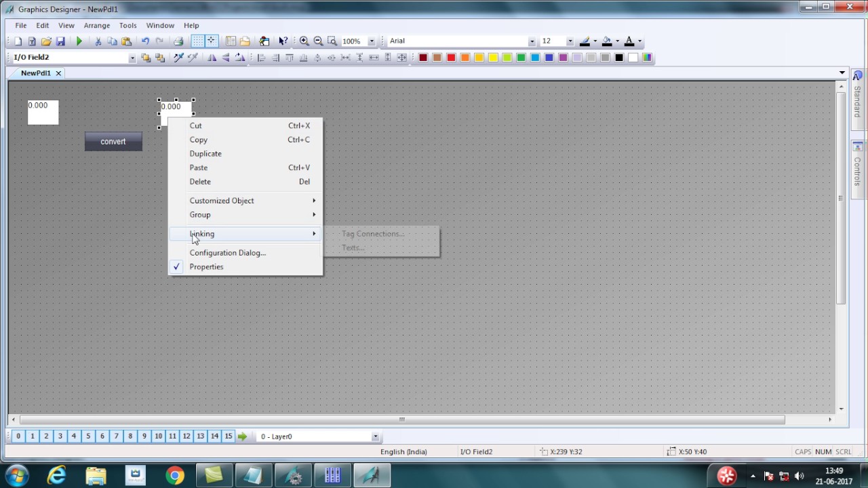Cut the selection with the scissors icon
This screenshot has height=488, width=868.
pos(98,41)
